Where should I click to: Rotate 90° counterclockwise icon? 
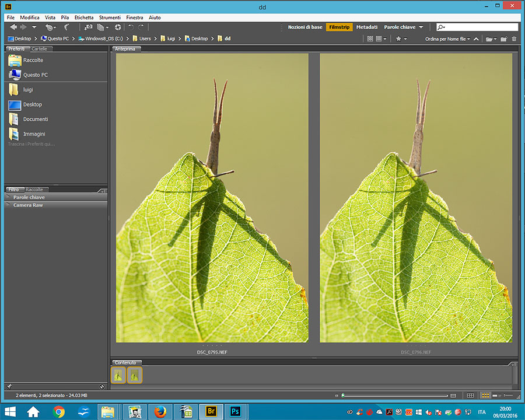[x=131, y=27]
